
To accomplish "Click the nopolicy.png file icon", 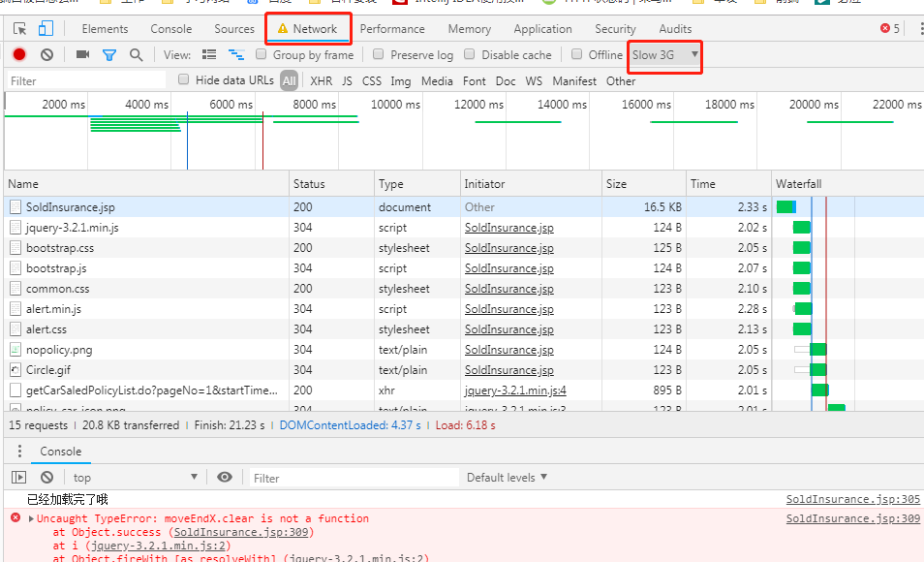I will pos(15,350).
